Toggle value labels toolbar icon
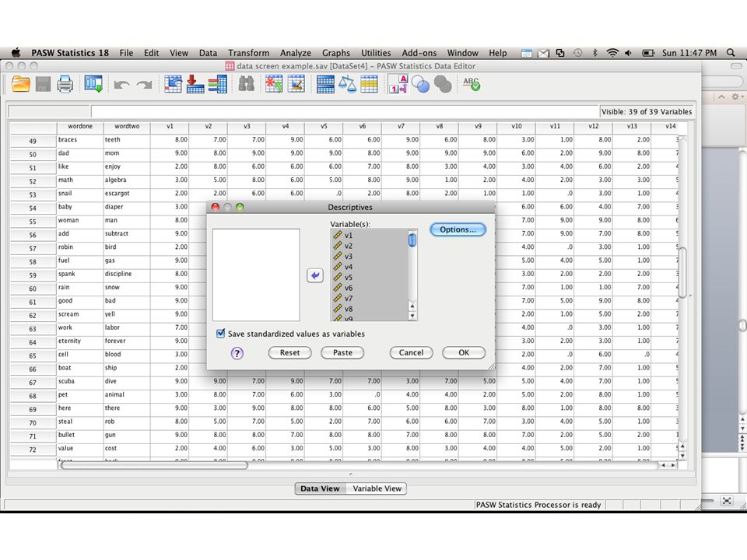The image size is (747, 560). (x=398, y=84)
